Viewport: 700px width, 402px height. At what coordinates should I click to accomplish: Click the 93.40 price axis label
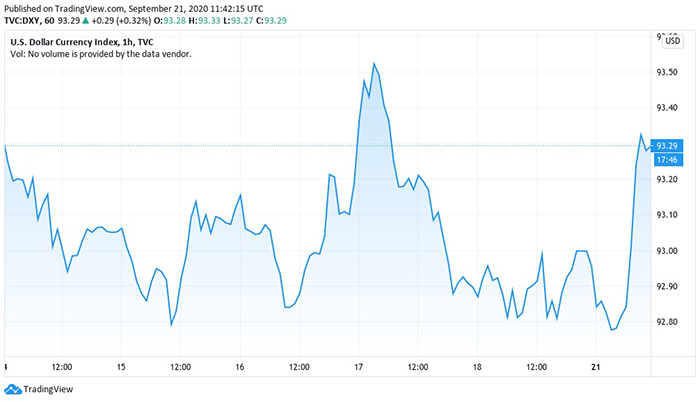point(668,108)
